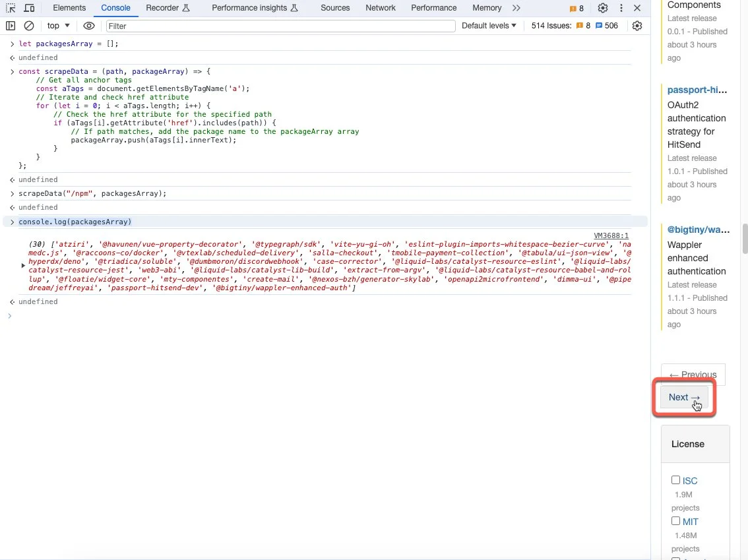Open DevTools settings gear
The width and height of the screenshot is (748, 560).
602,8
